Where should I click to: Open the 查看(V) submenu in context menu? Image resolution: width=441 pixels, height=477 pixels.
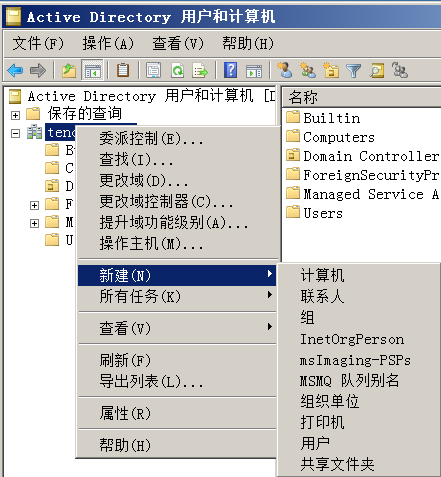click(177, 328)
